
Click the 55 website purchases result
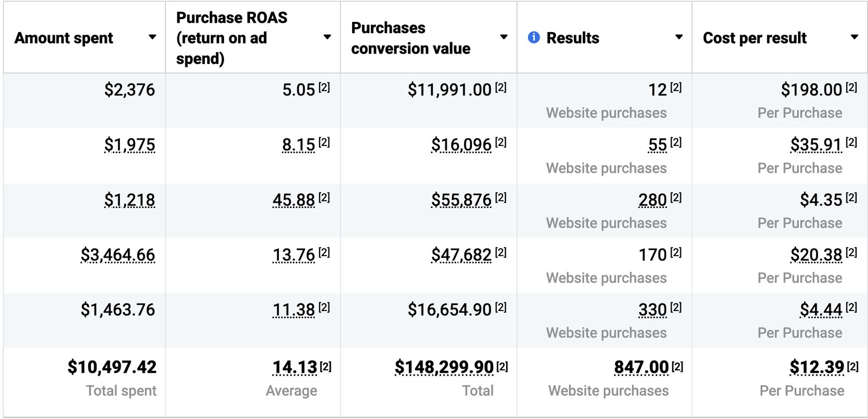658,145
